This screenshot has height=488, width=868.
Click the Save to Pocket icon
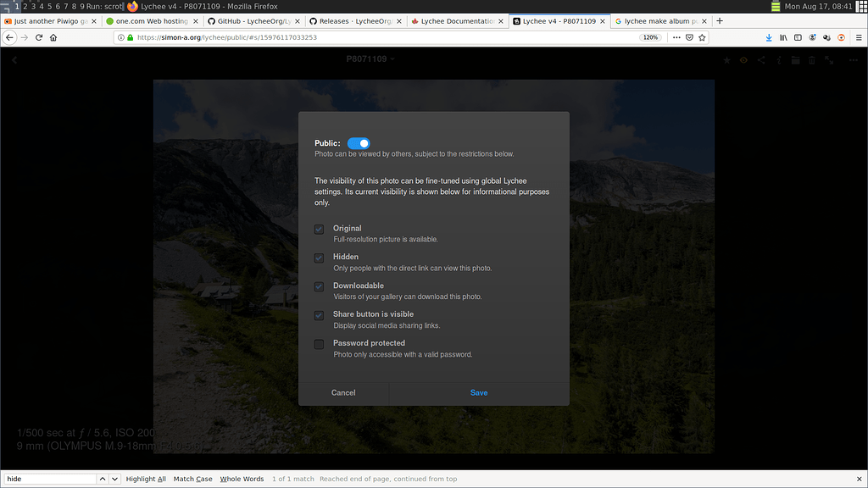point(689,37)
